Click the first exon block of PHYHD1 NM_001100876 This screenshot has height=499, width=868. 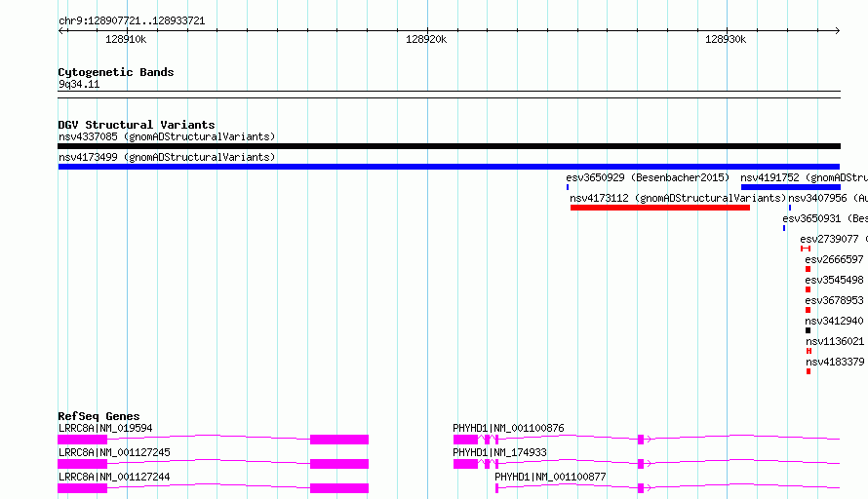(465, 440)
